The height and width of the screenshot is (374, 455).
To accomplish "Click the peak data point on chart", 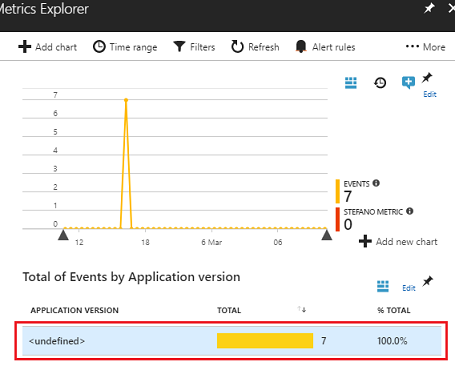I will 126,100.
